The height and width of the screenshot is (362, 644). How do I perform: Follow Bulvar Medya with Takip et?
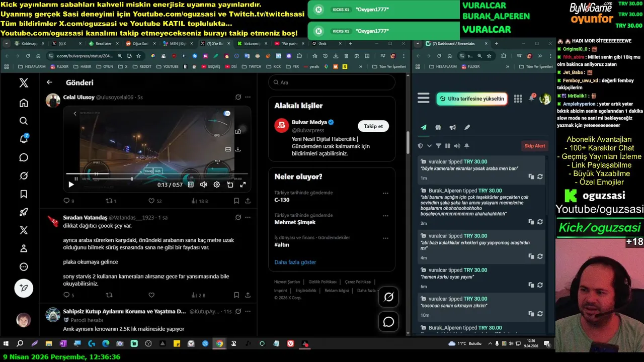click(373, 126)
